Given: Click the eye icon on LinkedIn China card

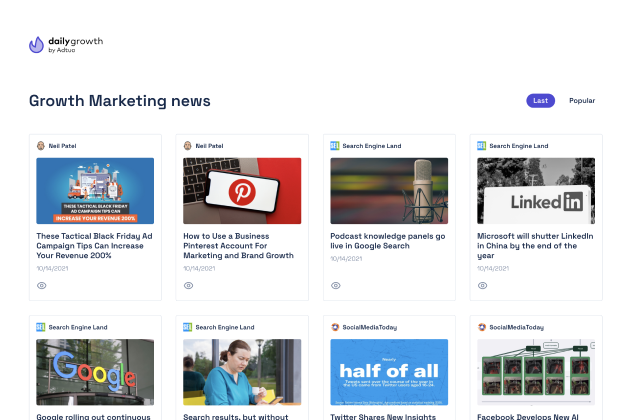Looking at the screenshot, I should pyautogui.click(x=483, y=285).
